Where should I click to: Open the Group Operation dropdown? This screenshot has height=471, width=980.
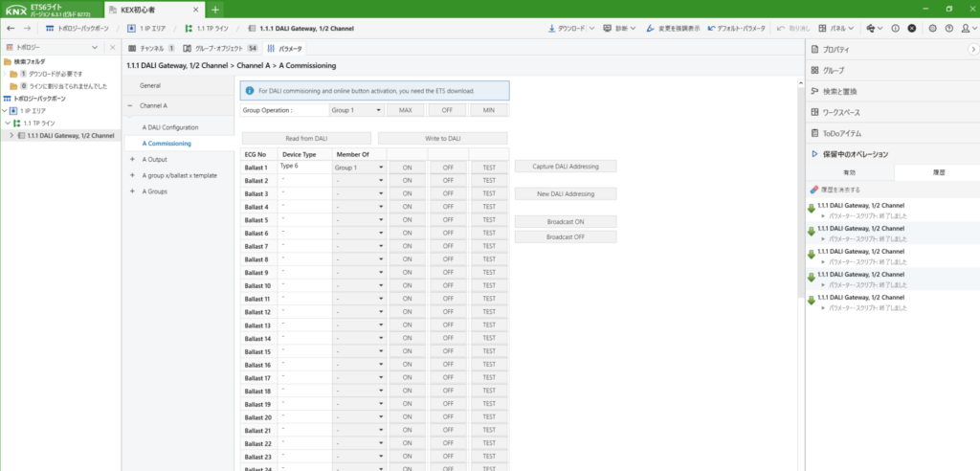point(356,110)
